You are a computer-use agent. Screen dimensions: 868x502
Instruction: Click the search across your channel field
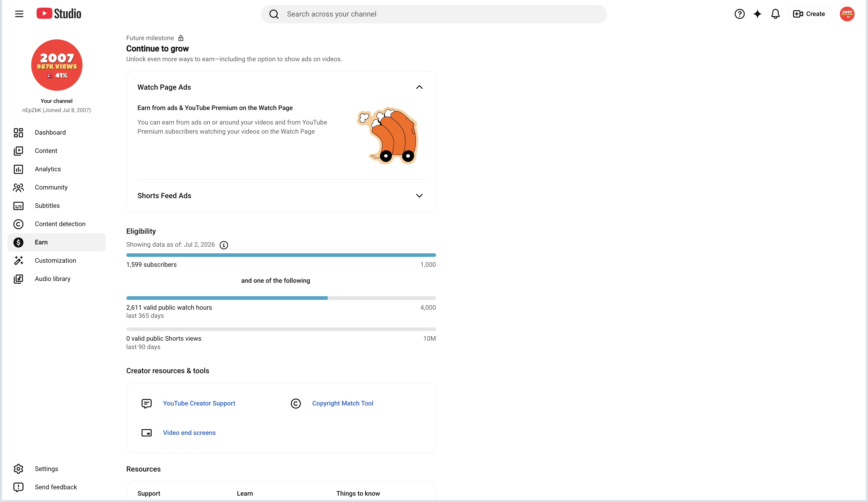coord(434,14)
